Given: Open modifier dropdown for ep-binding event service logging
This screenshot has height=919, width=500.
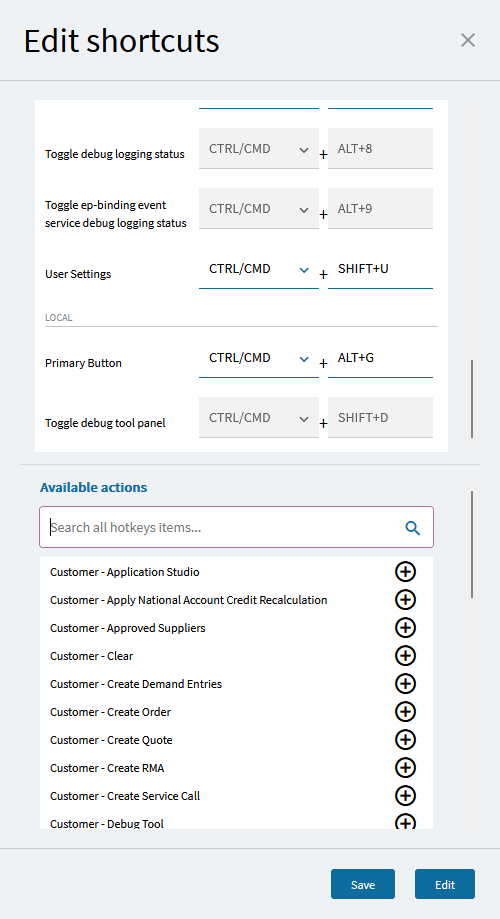Looking at the screenshot, I should coord(258,209).
